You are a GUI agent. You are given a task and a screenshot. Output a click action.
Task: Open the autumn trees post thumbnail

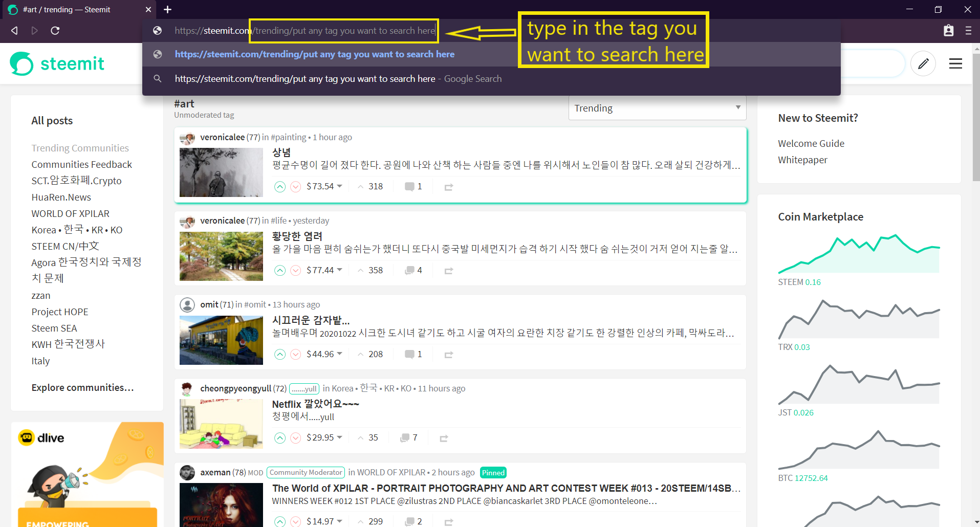[221, 256]
